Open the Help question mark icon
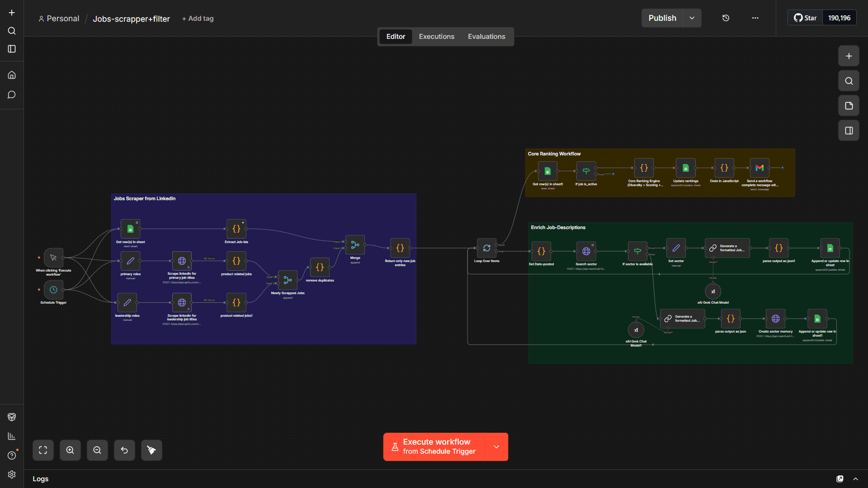Screen dimensions: 868x488 [x=12, y=455]
